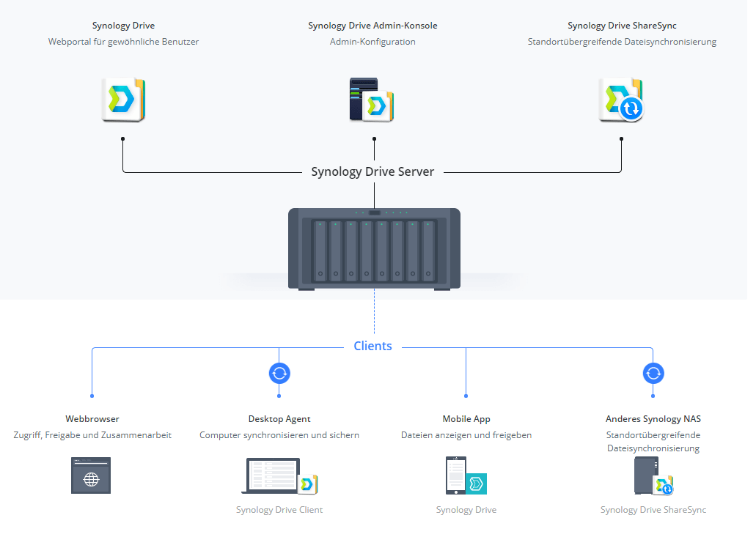Click the sync circle above Anderes Synology NAS
The height and width of the screenshot is (537, 756).
tap(653, 373)
